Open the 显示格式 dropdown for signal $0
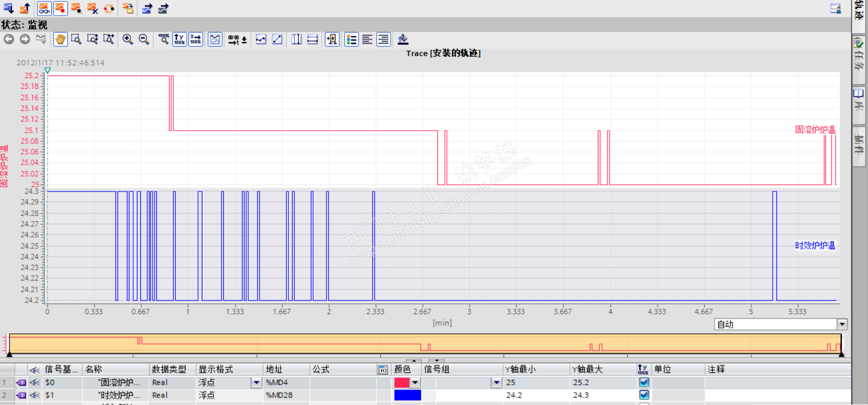The width and height of the screenshot is (868, 405). tap(256, 383)
